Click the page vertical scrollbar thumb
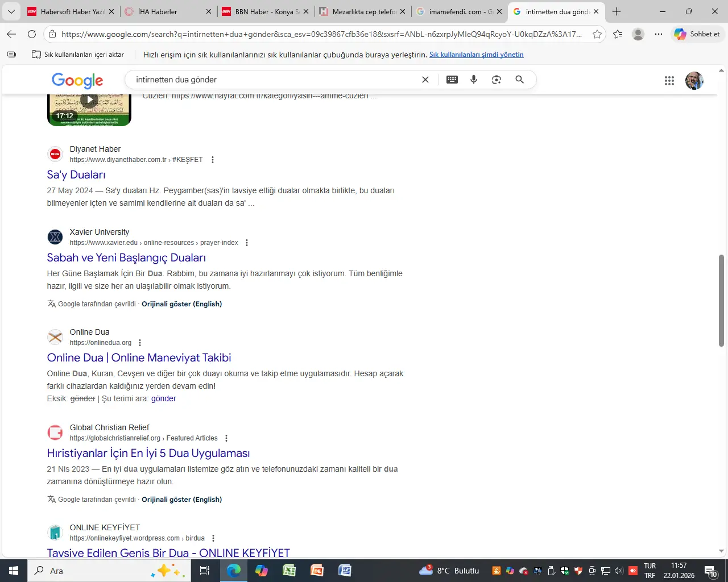The image size is (728, 582). pos(721,300)
